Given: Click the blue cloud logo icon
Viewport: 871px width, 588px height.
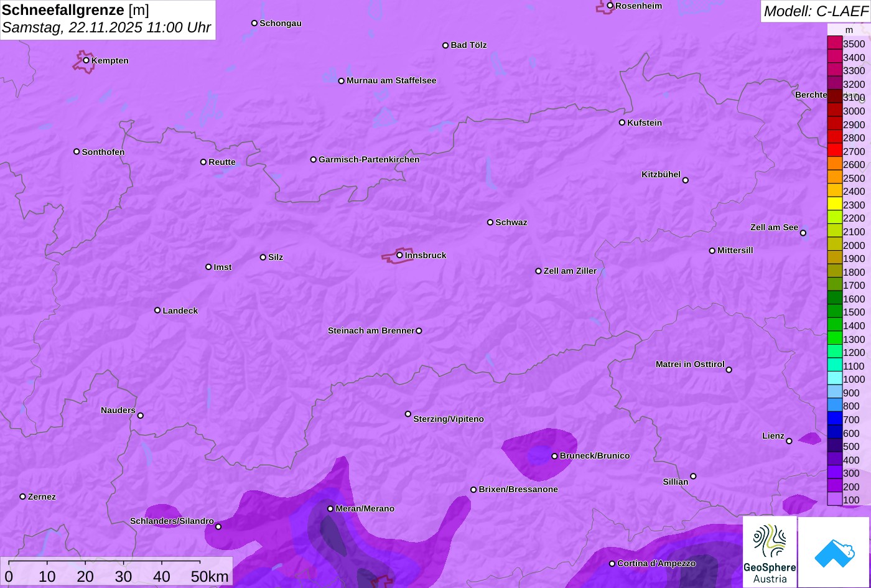Looking at the screenshot, I should point(834,552).
